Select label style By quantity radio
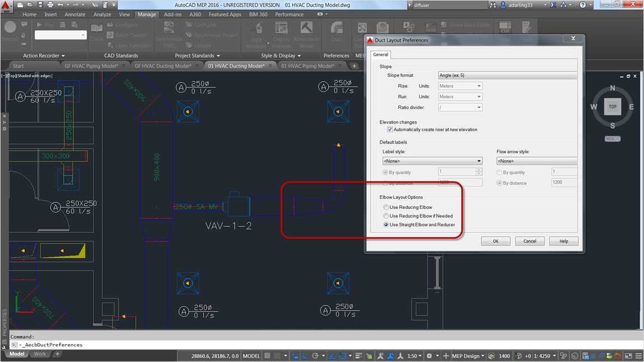 pyautogui.click(x=385, y=173)
